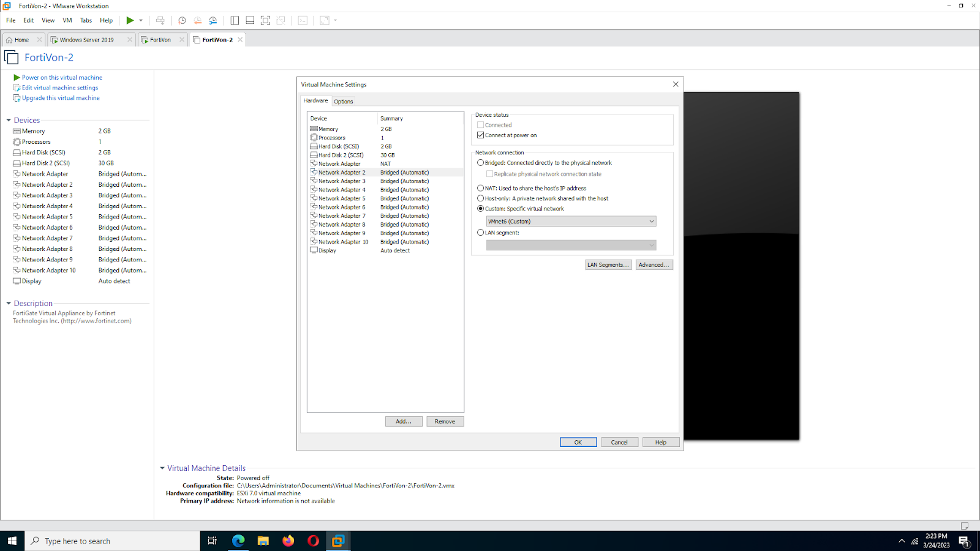The height and width of the screenshot is (551, 980).
Task: Open the power options dropdown arrow
Action: (x=141, y=20)
